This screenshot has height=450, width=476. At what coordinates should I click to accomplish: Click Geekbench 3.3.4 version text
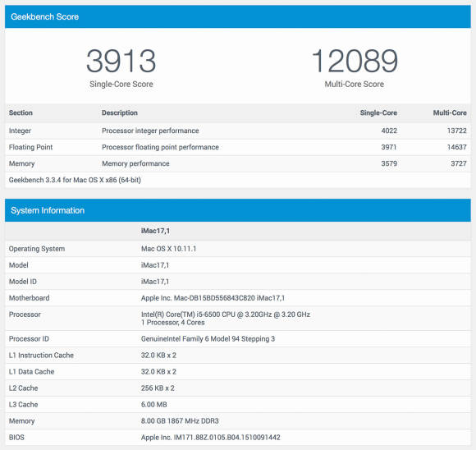pos(75,180)
